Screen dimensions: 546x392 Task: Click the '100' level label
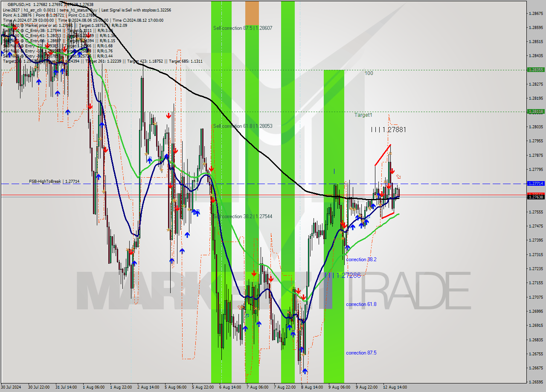[369, 73]
